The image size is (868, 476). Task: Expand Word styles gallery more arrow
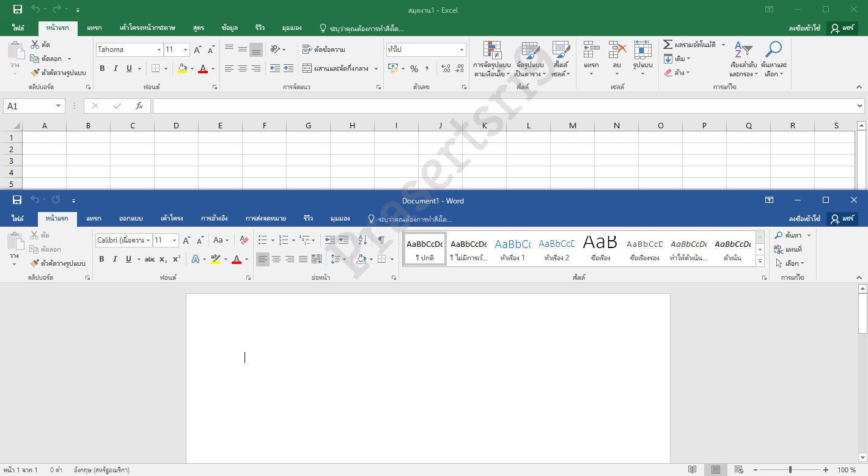[x=760, y=262]
